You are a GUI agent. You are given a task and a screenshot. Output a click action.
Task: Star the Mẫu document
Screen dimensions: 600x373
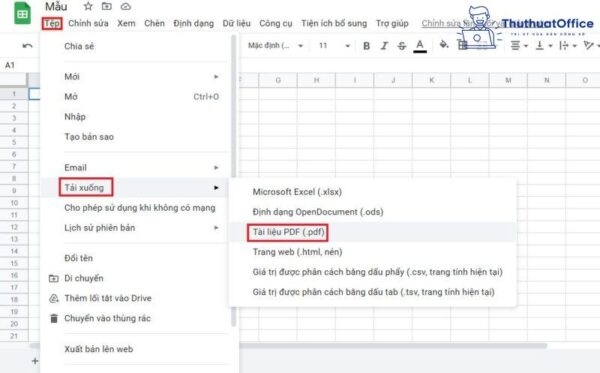click(88, 7)
